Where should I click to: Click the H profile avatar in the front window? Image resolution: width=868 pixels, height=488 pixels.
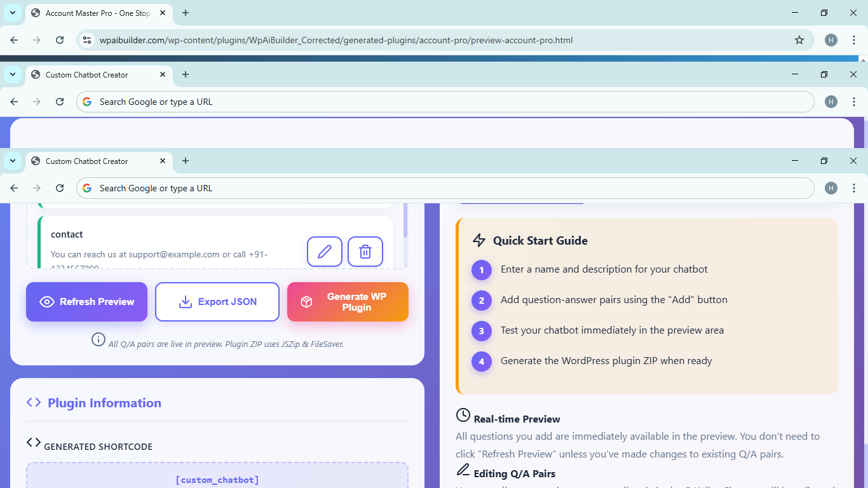click(x=831, y=188)
